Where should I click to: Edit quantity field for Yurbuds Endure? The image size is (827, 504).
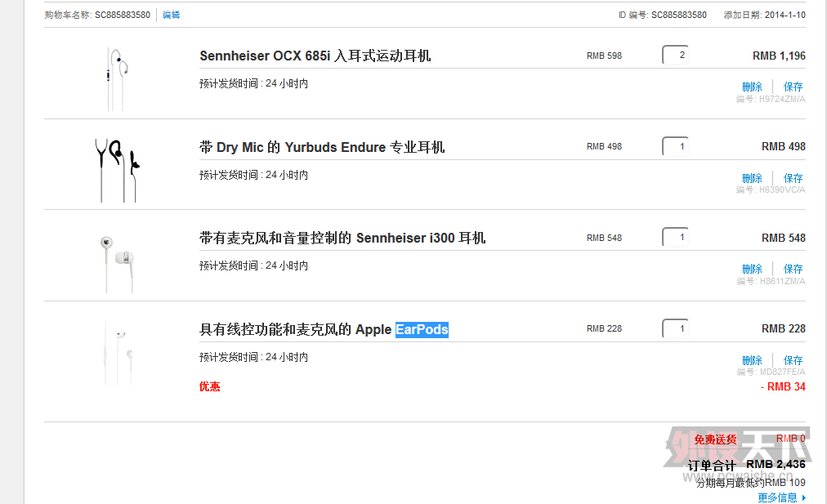[676, 147]
